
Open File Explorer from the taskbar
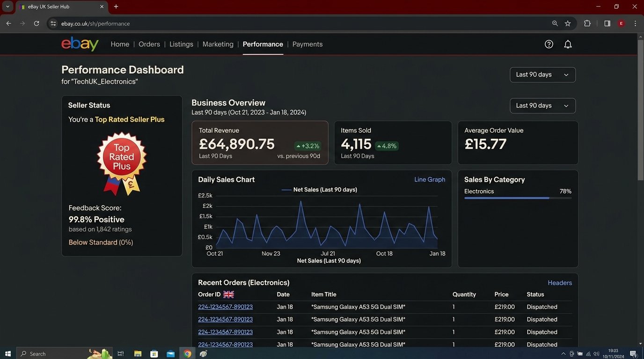138,354
